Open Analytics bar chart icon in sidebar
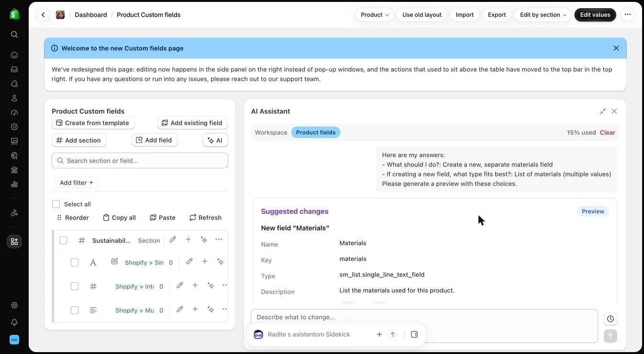Screen dimensions: 644x354 pos(14,184)
